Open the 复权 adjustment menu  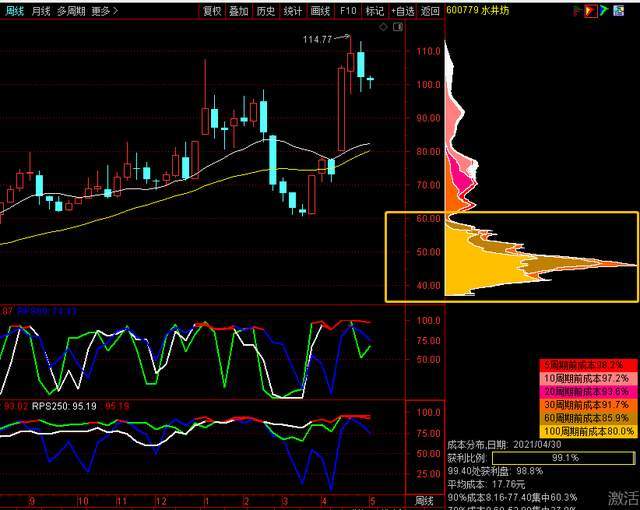pos(212,11)
